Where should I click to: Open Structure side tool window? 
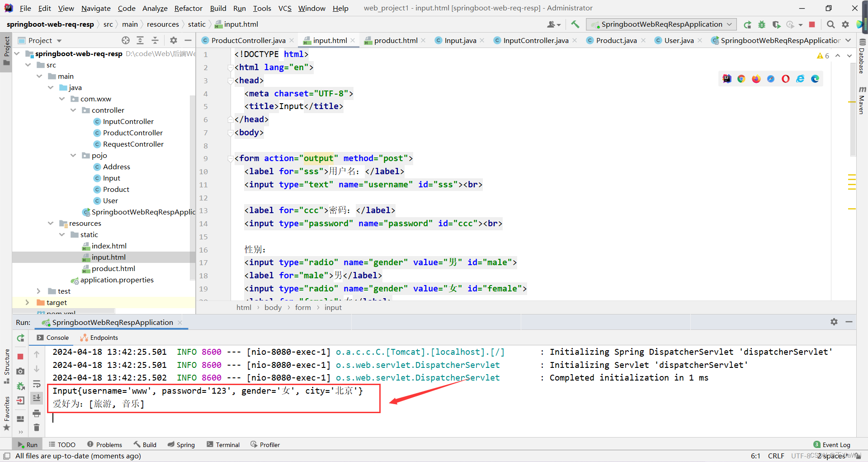click(x=6, y=366)
